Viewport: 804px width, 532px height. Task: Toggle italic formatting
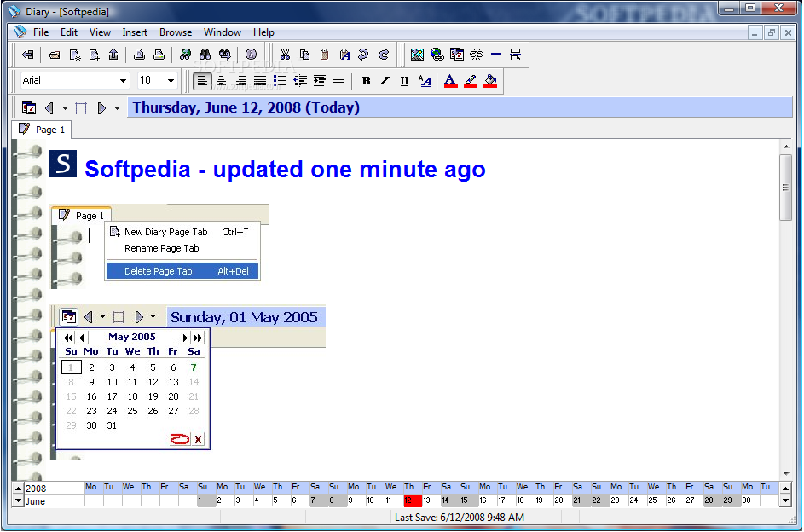point(385,81)
